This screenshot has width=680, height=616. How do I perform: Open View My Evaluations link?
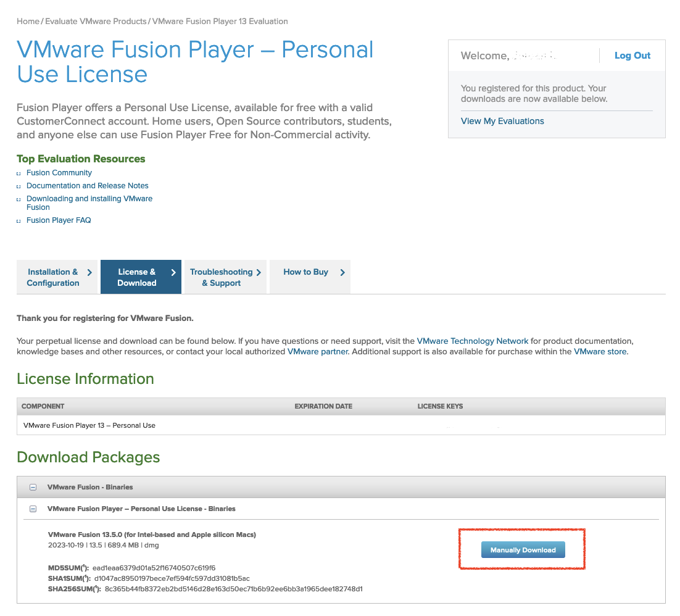[502, 121]
